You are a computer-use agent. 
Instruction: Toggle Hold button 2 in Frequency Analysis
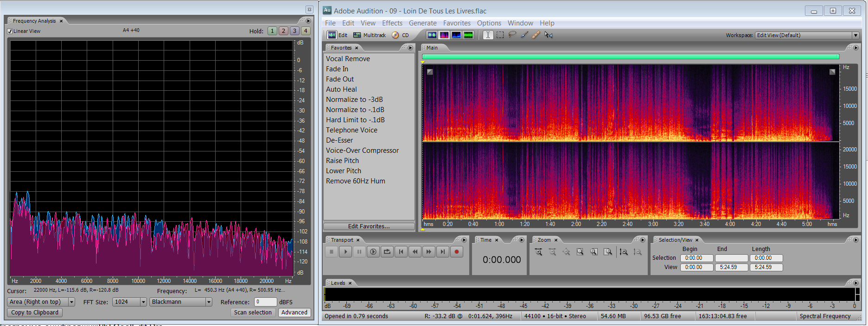tap(283, 31)
